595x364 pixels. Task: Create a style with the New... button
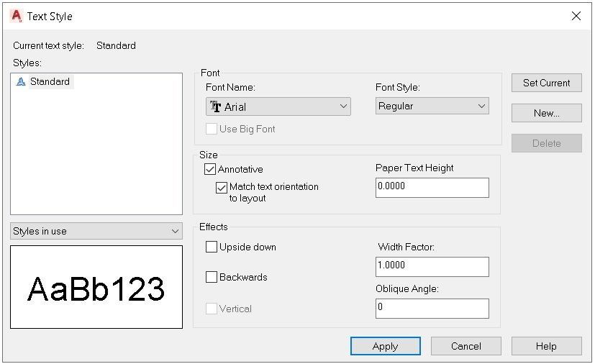[546, 113]
